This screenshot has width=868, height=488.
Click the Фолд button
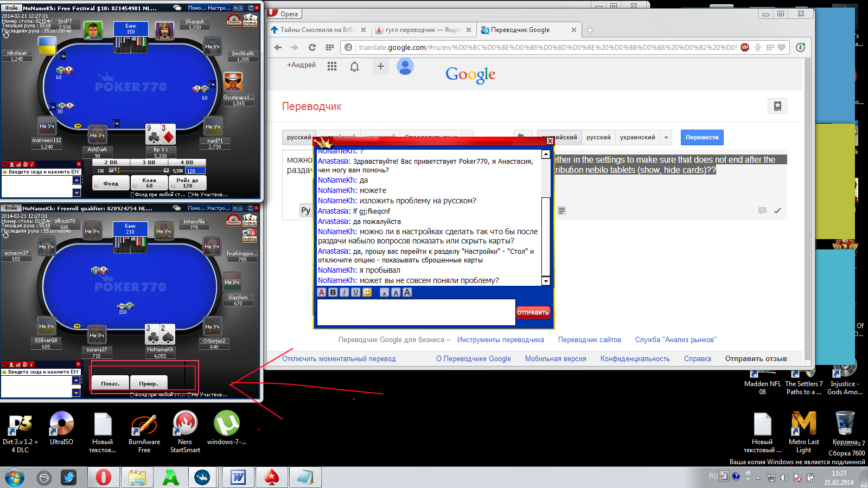111,183
